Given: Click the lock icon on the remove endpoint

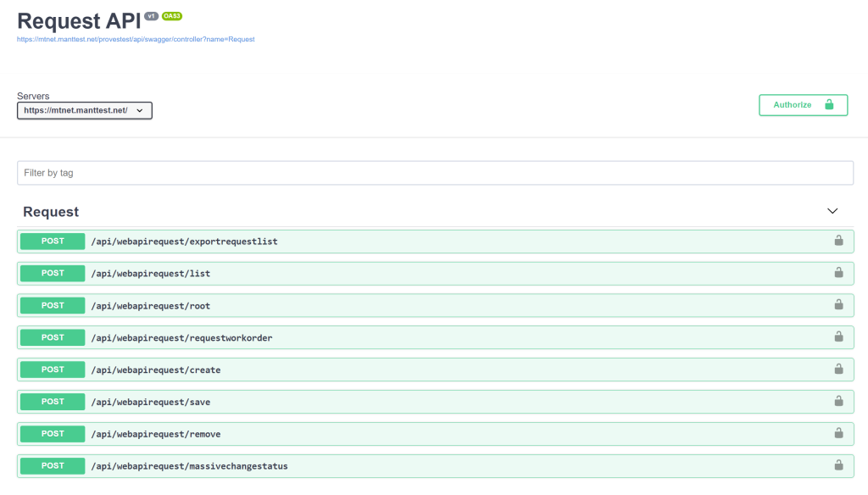Looking at the screenshot, I should pos(838,433).
